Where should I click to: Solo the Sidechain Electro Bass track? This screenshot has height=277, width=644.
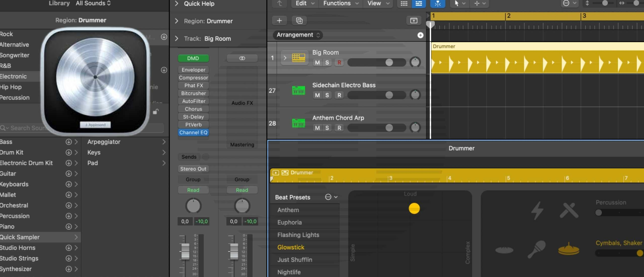click(x=327, y=95)
